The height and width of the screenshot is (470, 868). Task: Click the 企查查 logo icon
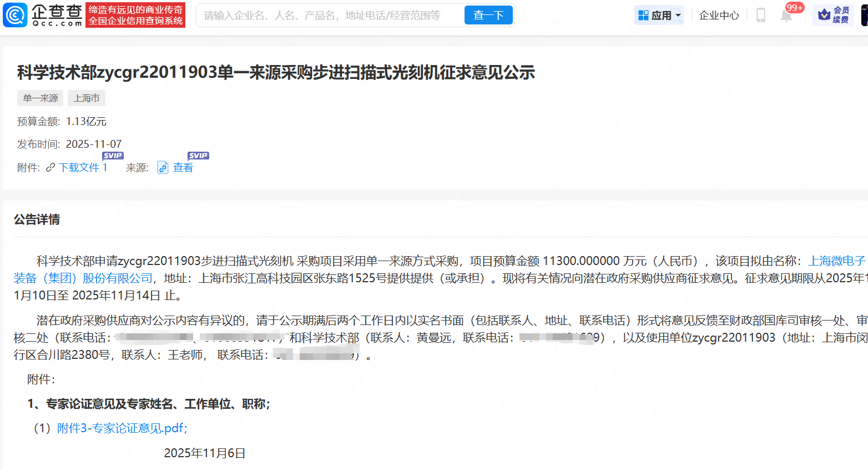pos(14,14)
